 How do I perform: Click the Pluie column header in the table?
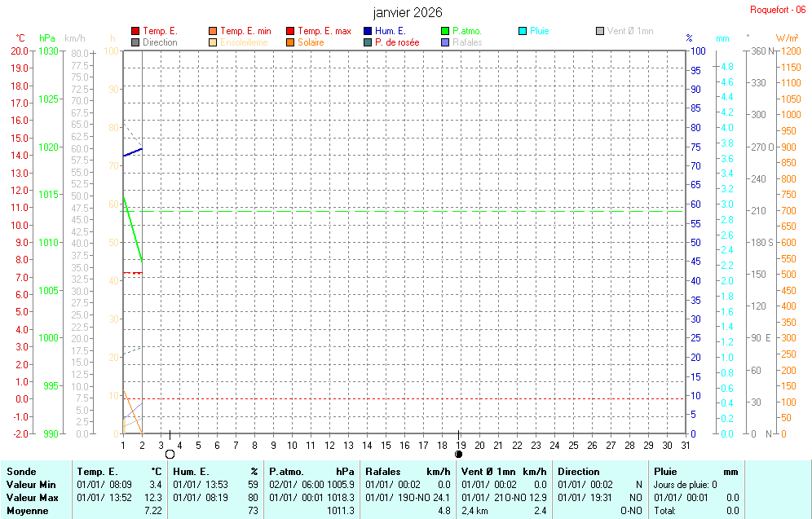pyautogui.click(x=667, y=472)
